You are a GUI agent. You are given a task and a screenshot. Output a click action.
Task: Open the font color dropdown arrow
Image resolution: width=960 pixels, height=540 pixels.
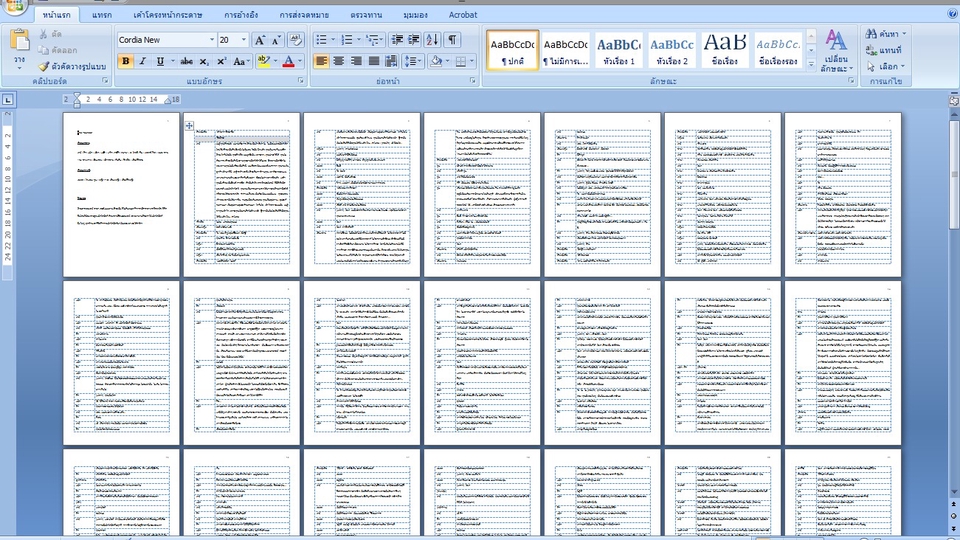tap(300, 61)
